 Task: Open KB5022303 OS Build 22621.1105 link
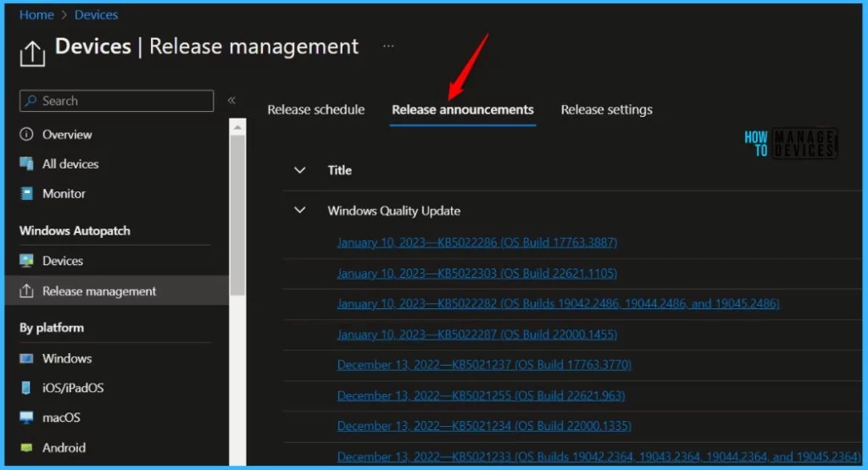pos(476,274)
